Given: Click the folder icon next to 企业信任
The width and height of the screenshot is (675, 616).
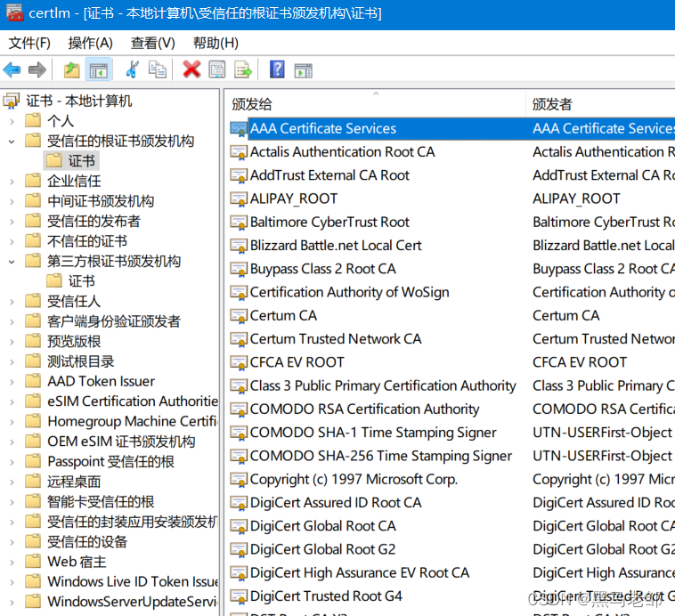Looking at the screenshot, I should 33,181.
